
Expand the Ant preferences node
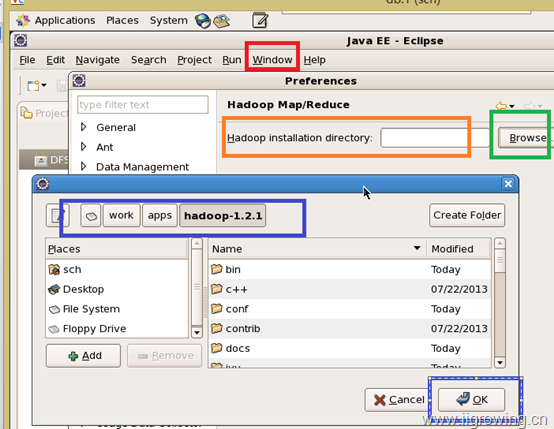[83, 147]
